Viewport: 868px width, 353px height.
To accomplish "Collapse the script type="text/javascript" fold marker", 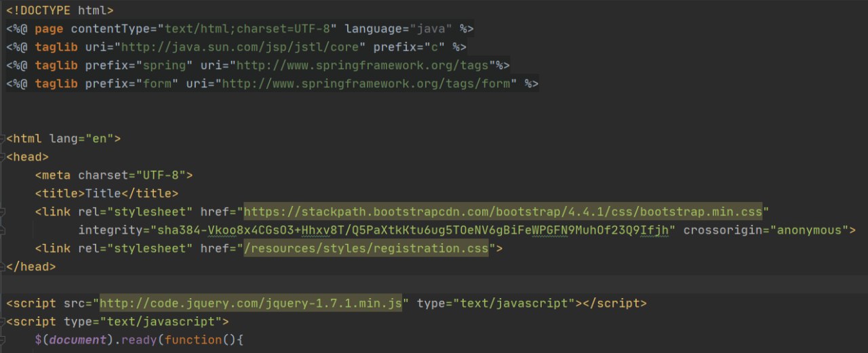I will click(x=3, y=322).
